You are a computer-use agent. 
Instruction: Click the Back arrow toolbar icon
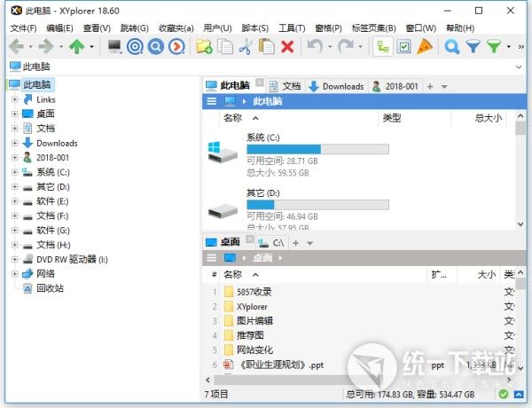click(x=16, y=46)
